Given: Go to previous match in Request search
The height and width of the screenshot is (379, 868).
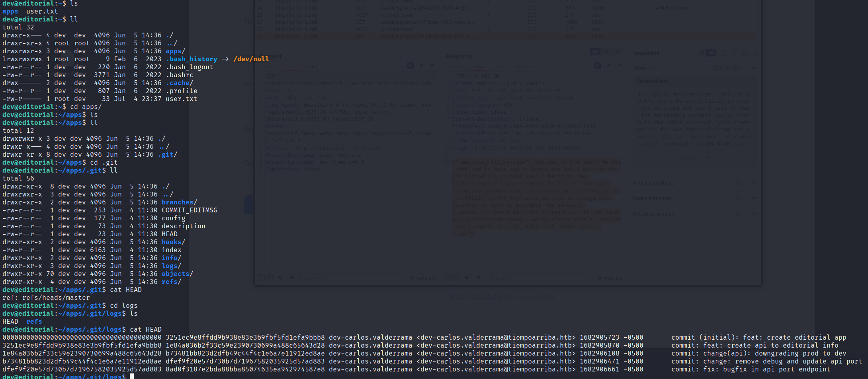Looking at the screenshot, I should [x=280, y=278].
